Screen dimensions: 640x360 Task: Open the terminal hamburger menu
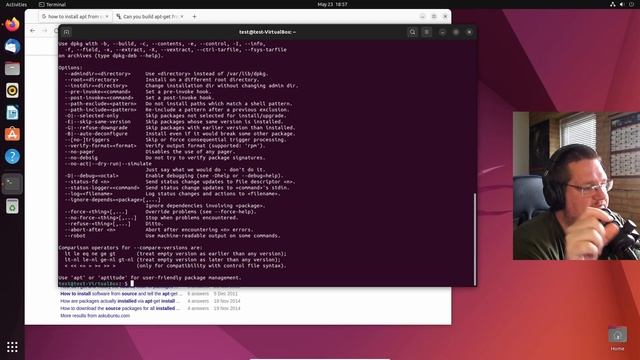(427, 32)
